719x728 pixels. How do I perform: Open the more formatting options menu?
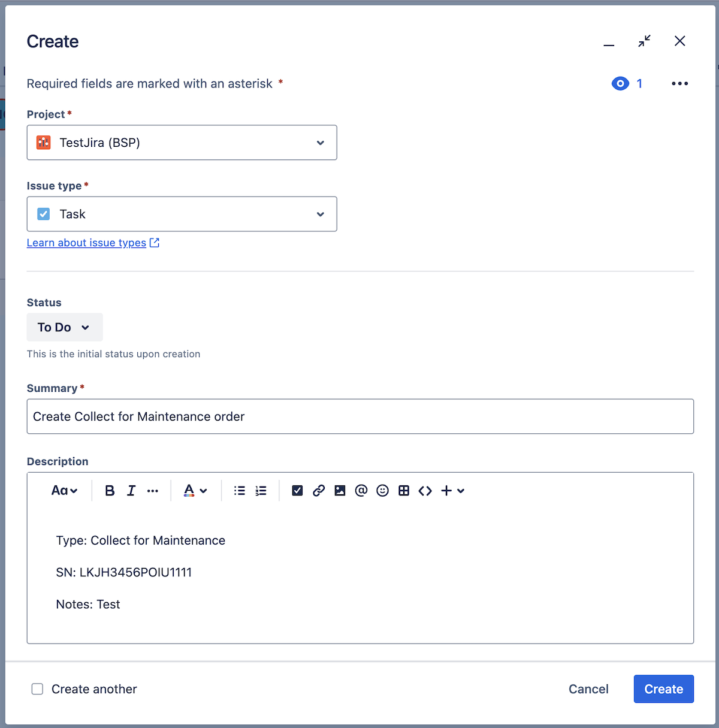tap(153, 490)
